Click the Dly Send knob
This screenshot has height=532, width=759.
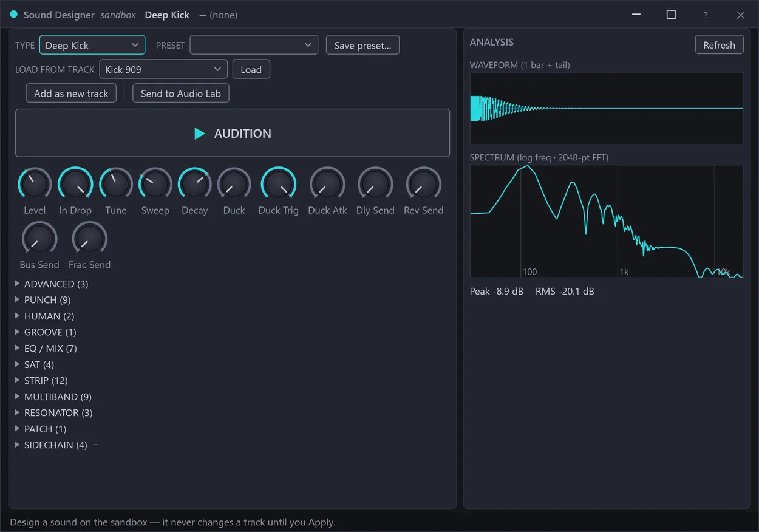coord(375,184)
